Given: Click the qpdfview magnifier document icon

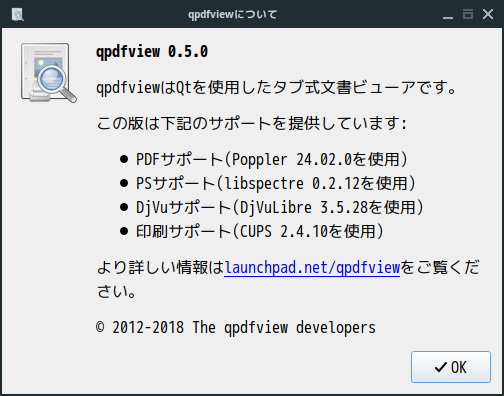Looking at the screenshot, I should pos(49,73).
